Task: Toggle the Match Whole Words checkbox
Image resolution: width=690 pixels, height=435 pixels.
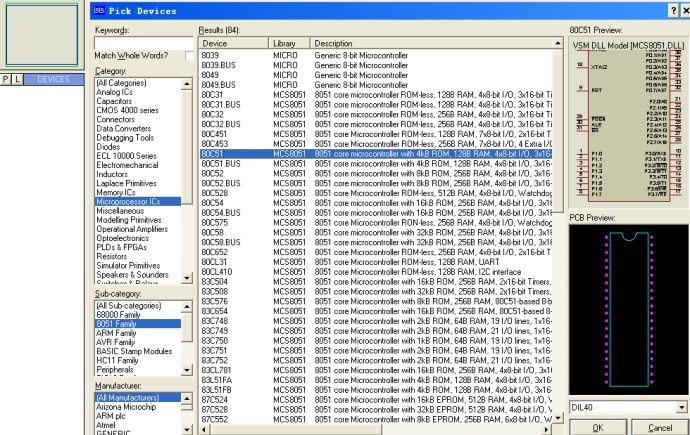Action: [x=190, y=56]
